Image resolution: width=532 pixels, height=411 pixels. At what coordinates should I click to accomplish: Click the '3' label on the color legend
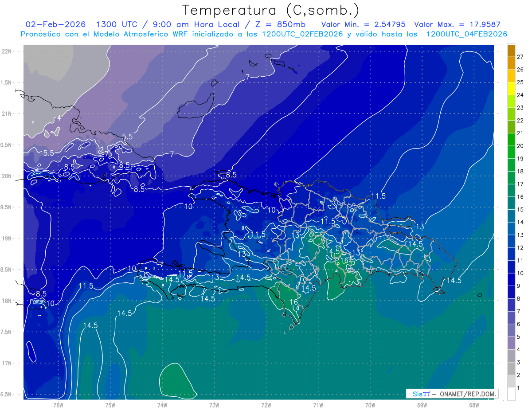click(519, 362)
